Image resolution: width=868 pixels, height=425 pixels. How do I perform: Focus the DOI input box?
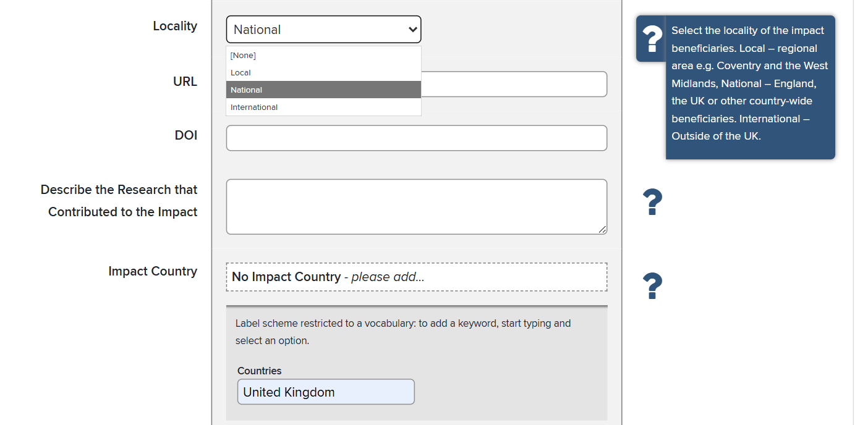417,138
